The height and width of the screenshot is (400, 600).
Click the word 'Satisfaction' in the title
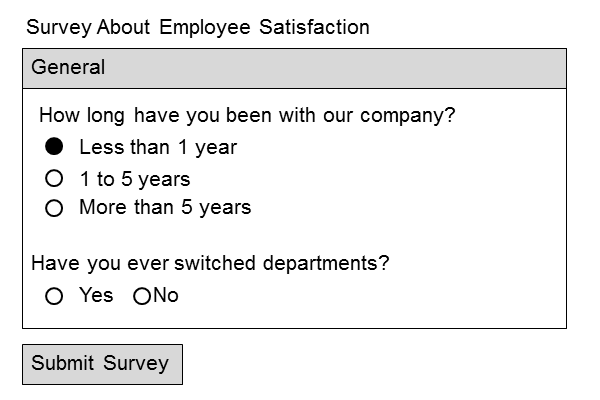(x=314, y=27)
